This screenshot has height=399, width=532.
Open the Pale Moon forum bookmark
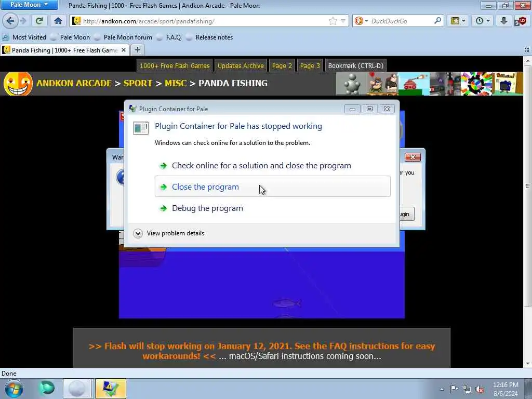123,37
